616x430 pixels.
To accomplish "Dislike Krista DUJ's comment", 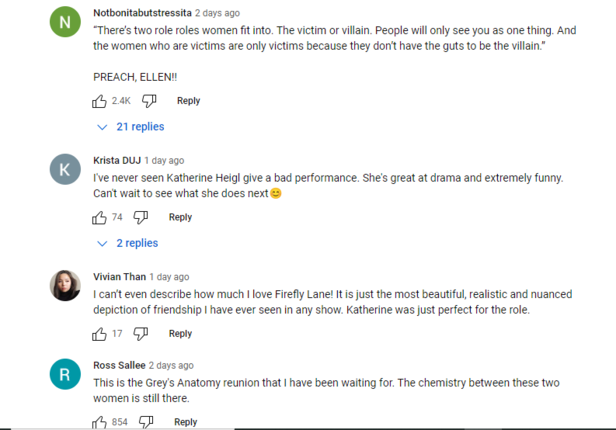I will click(x=141, y=217).
